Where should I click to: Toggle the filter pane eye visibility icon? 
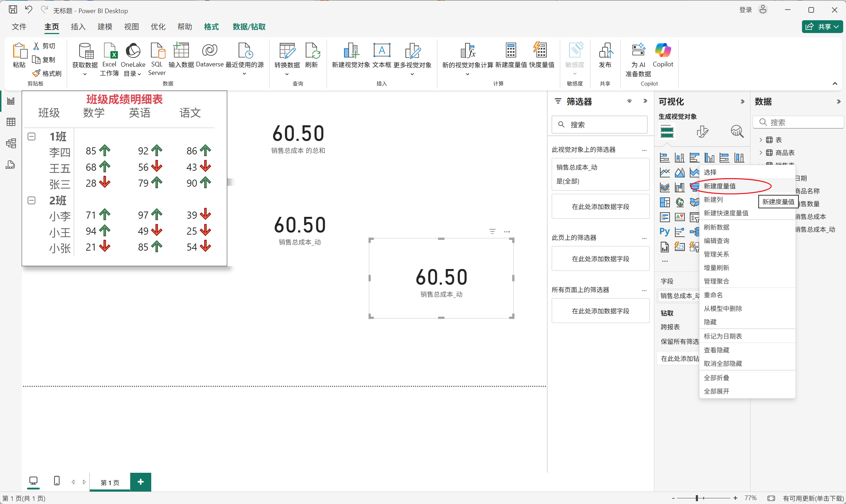point(629,102)
